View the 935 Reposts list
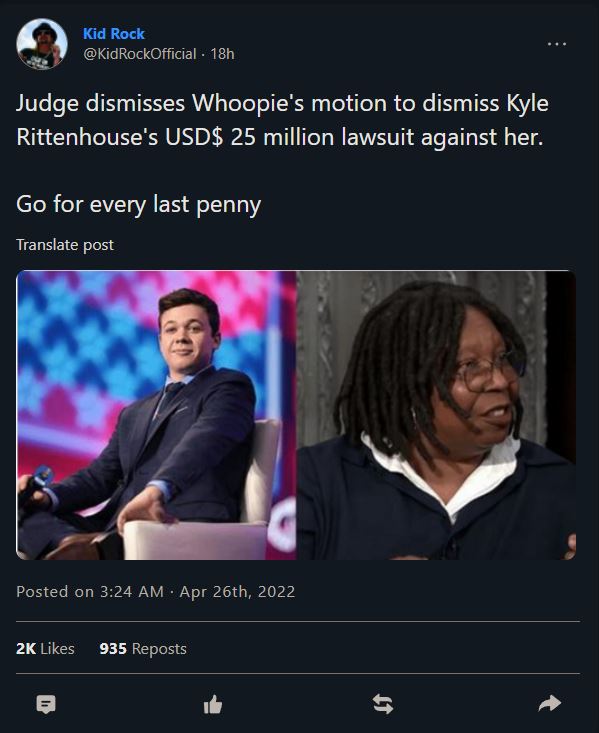 tap(143, 648)
